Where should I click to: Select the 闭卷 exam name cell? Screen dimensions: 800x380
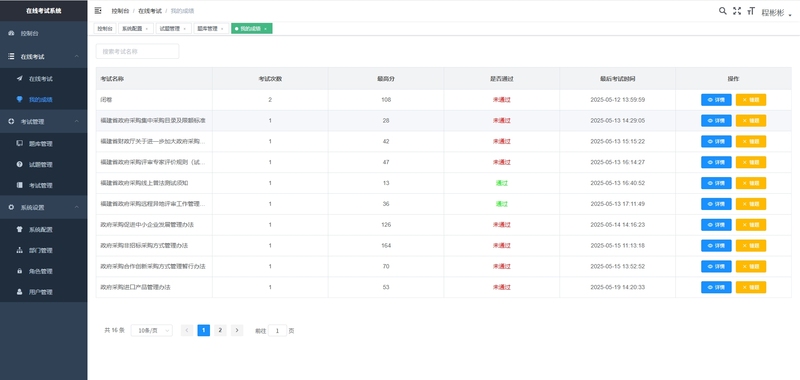coord(154,100)
